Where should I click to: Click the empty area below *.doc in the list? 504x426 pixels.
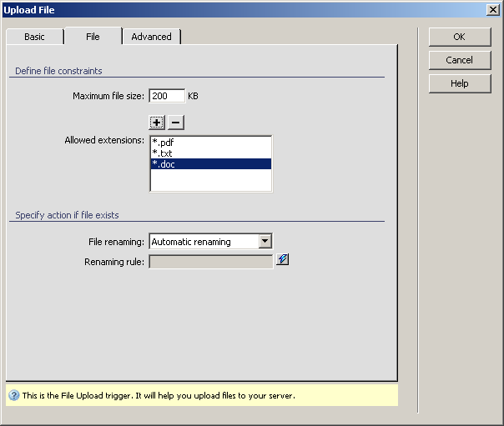point(210,180)
